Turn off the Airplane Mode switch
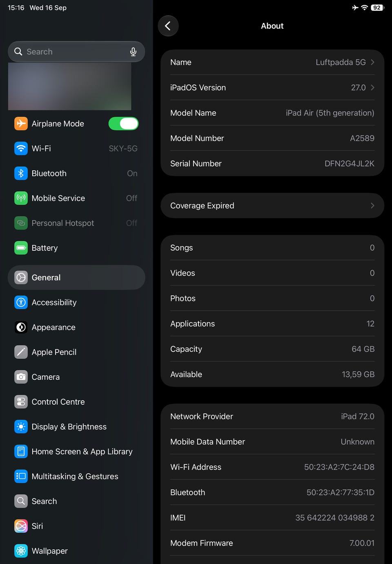 click(x=123, y=123)
